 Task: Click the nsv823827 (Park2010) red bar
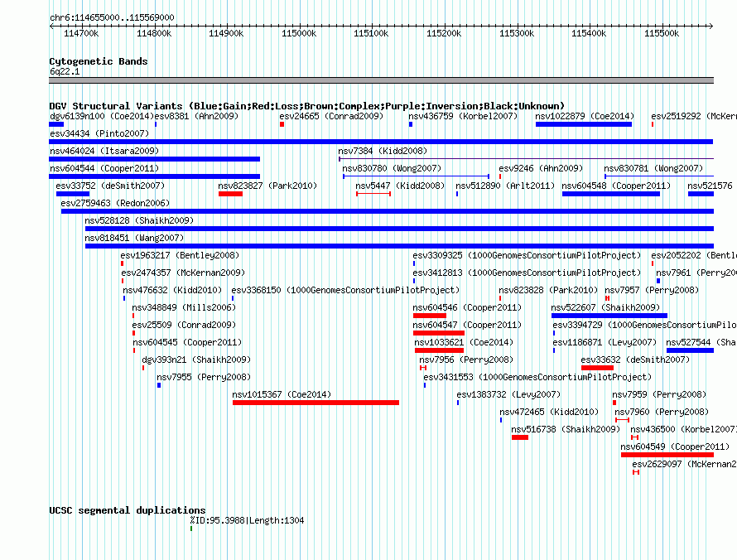pos(230,194)
